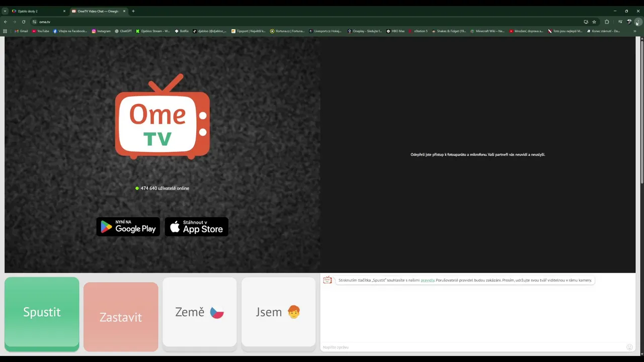Image resolution: width=644 pixels, height=362 pixels.
Task: Restore down the Chrome window
Action: click(626, 11)
